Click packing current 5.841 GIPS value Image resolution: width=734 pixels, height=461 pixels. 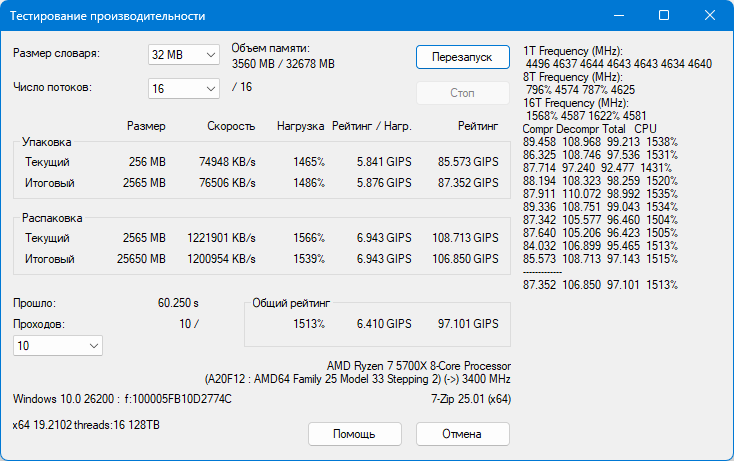384,162
